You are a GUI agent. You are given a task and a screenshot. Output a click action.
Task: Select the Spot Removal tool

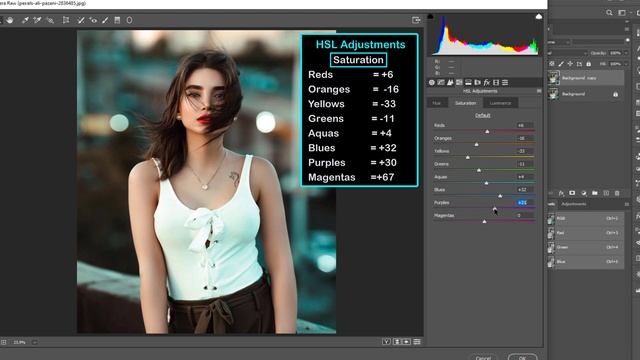coord(81,20)
